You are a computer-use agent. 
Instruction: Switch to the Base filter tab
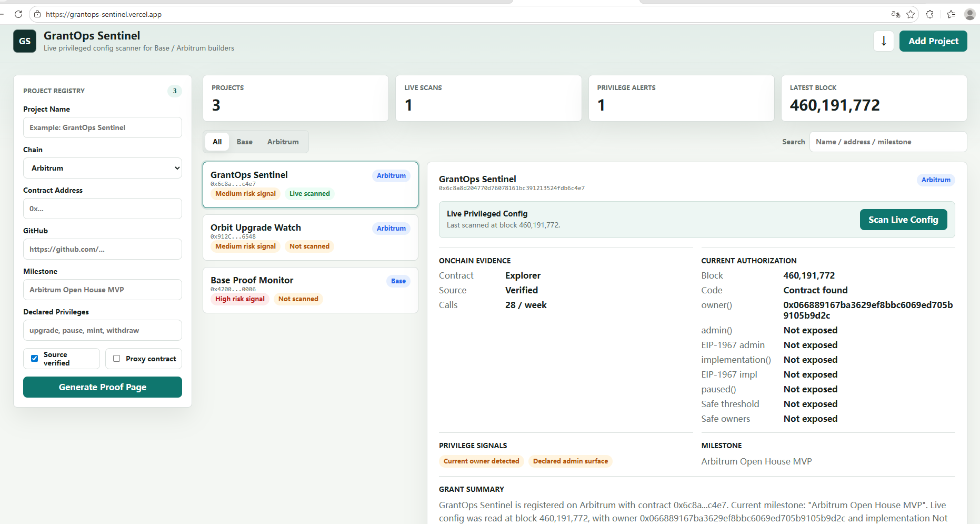pos(245,142)
